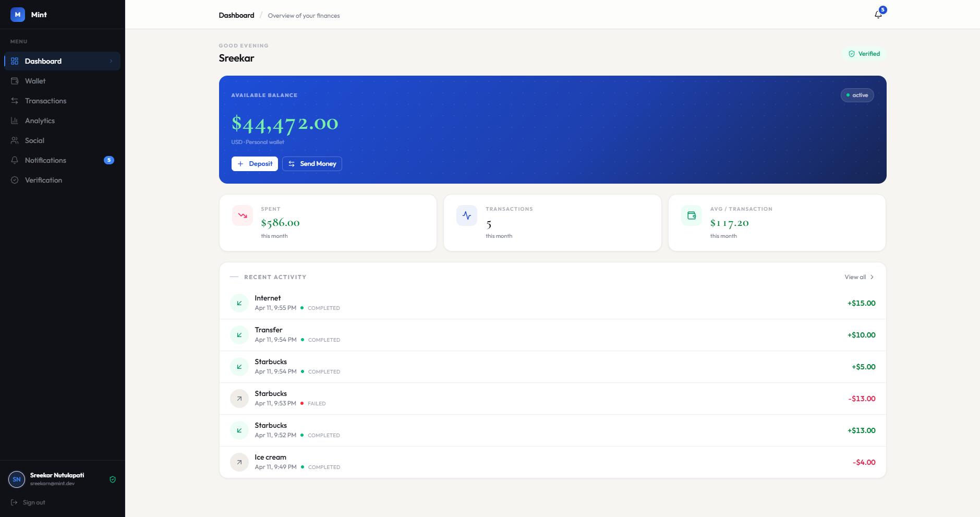Click the Verification check icon in the sidebar

click(x=15, y=180)
